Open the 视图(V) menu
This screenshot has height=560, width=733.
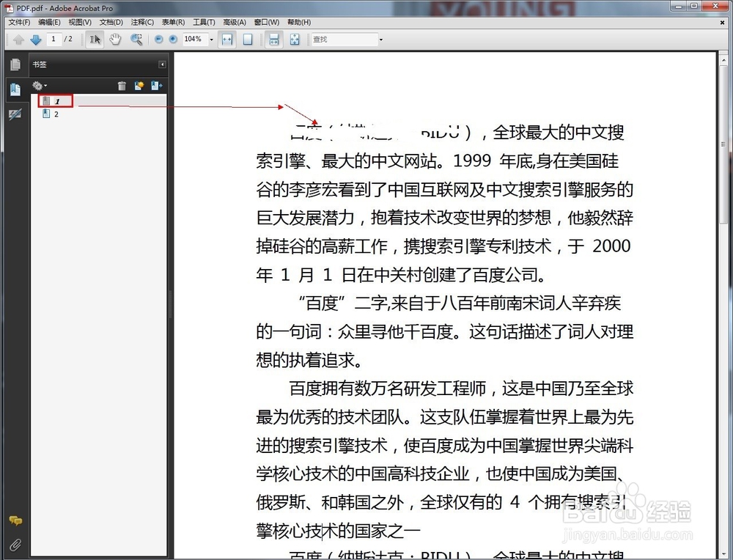click(80, 22)
